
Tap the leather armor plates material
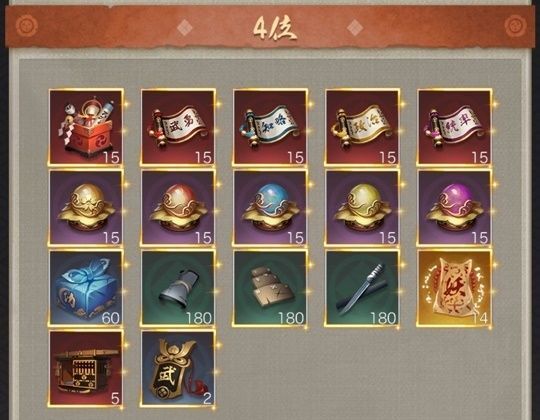point(270,288)
